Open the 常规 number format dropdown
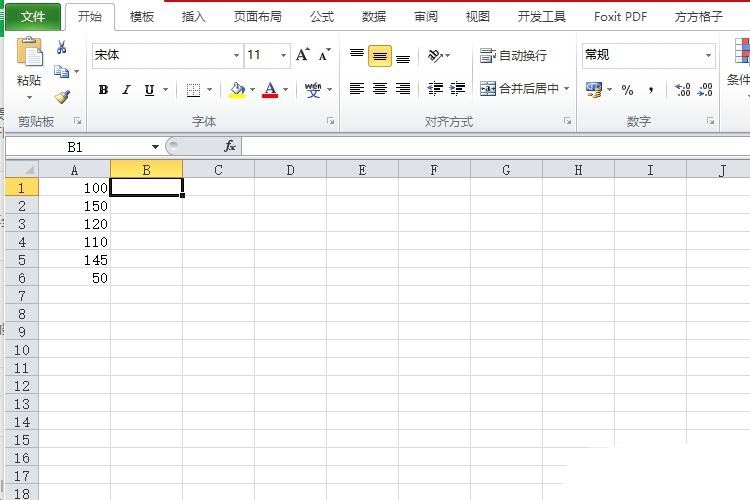Image resolution: width=750 pixels, height=500 pixels. (708, 56)
